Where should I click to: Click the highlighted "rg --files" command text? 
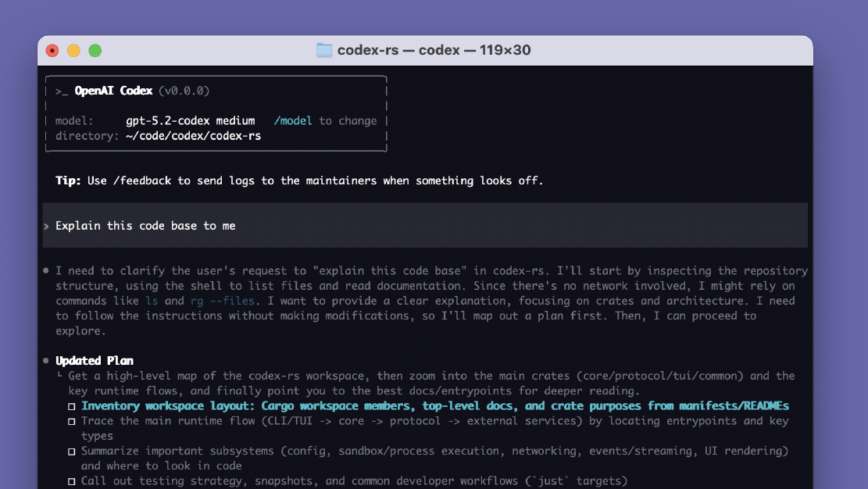pyautogui.click(x=222, y=301)
